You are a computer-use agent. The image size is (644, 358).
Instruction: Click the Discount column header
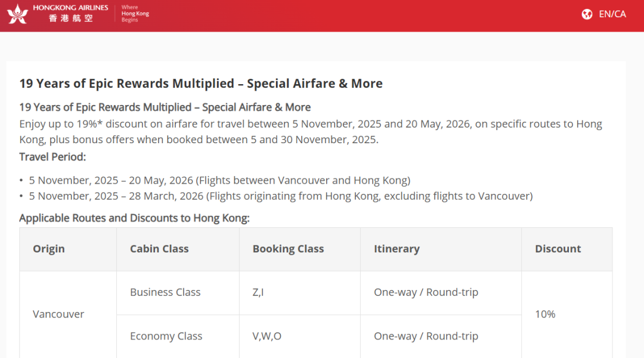point(558,249)
